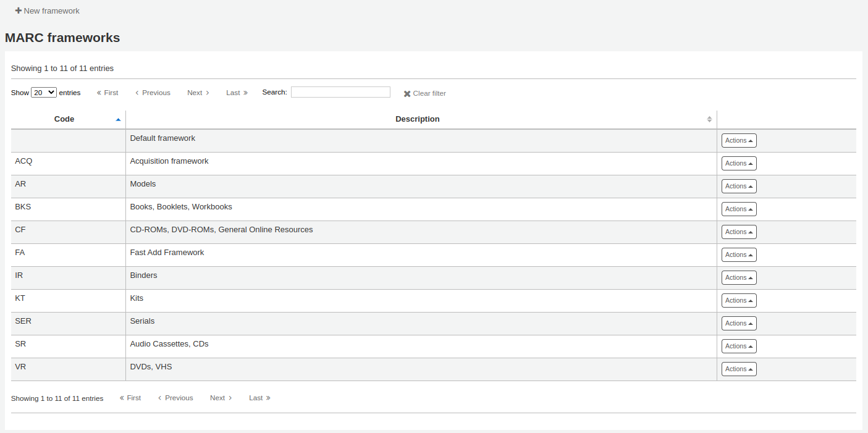Select the SR code cell

(68, 347)
